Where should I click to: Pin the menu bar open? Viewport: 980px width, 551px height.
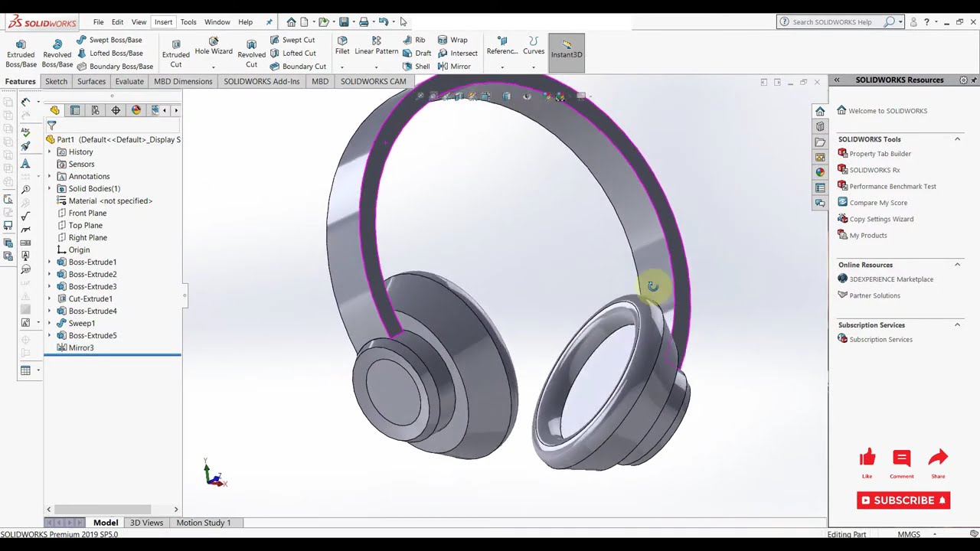click(269, 22)
